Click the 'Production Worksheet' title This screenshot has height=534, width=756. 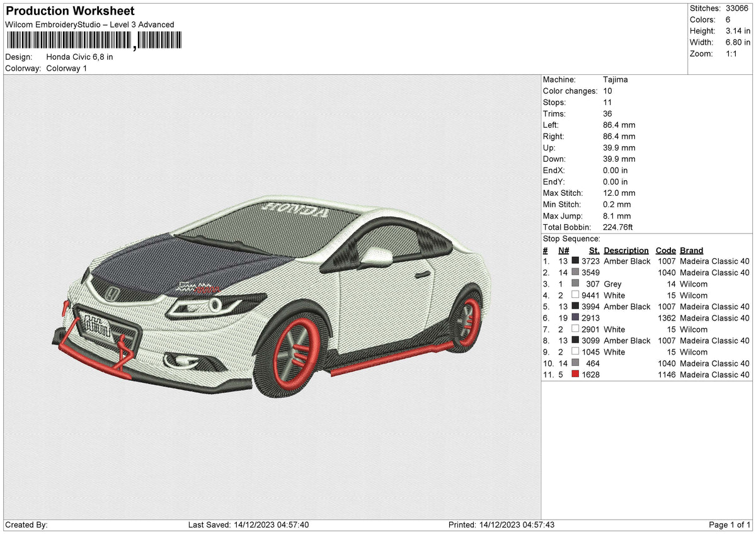[70, 11]
